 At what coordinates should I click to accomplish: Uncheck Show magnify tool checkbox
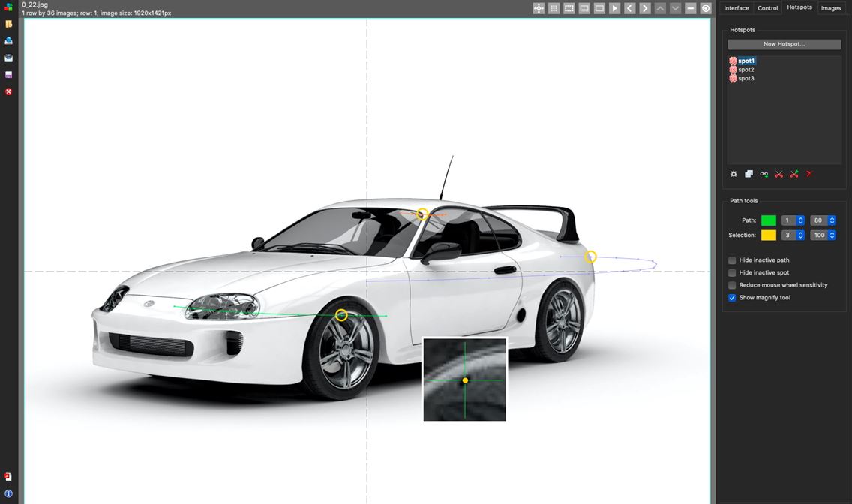pos(732,298)
